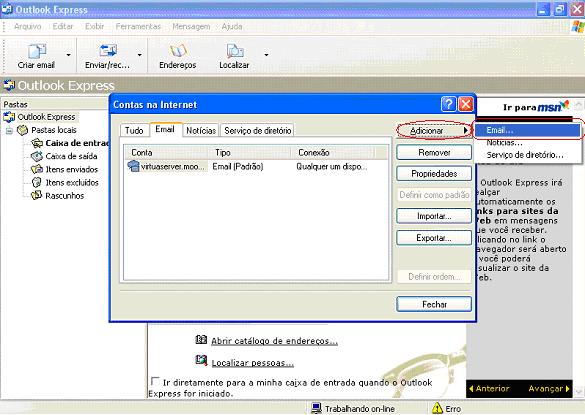Open the Localizar pessoas link
Screen dimensions: 585x415
click(x=253, y=363)
